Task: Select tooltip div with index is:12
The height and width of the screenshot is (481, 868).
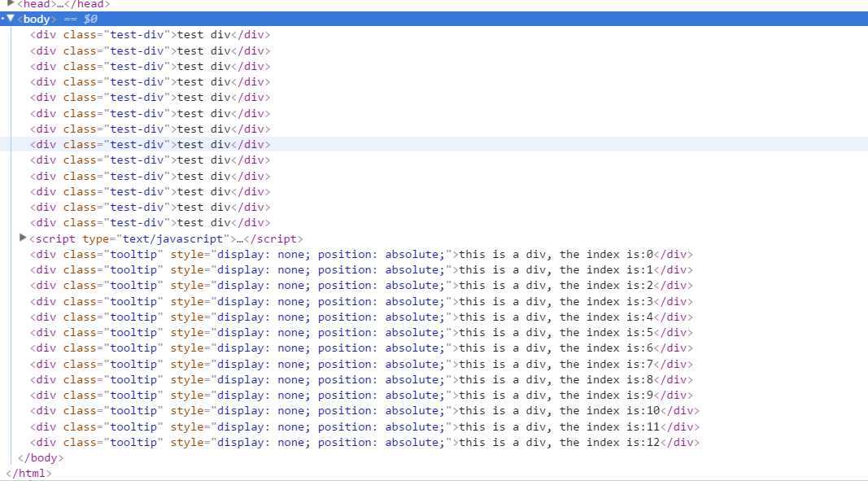Action: pos(364,442)
